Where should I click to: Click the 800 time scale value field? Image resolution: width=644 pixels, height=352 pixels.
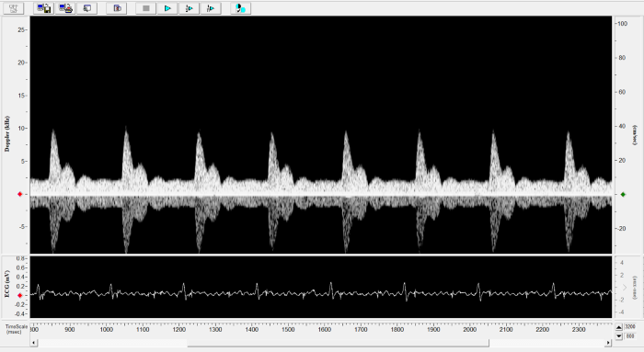630,336
